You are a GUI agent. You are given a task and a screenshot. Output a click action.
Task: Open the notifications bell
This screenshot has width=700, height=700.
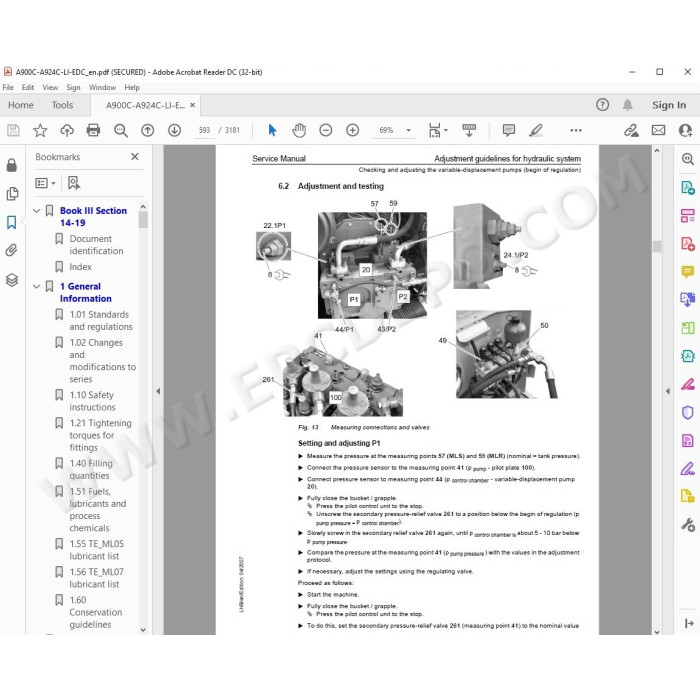628,105
